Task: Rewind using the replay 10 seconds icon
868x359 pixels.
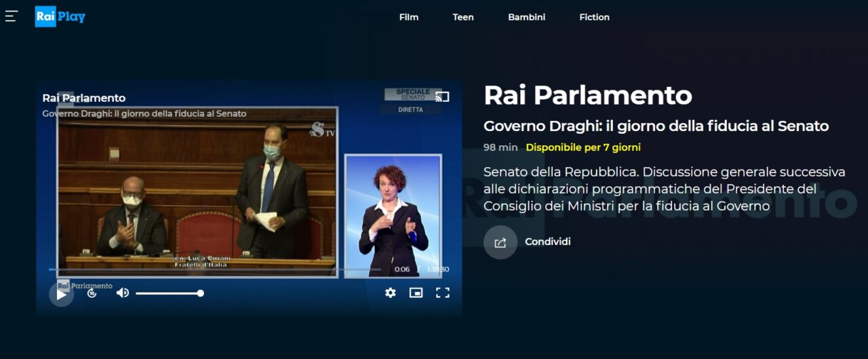Action: (92, 293)
